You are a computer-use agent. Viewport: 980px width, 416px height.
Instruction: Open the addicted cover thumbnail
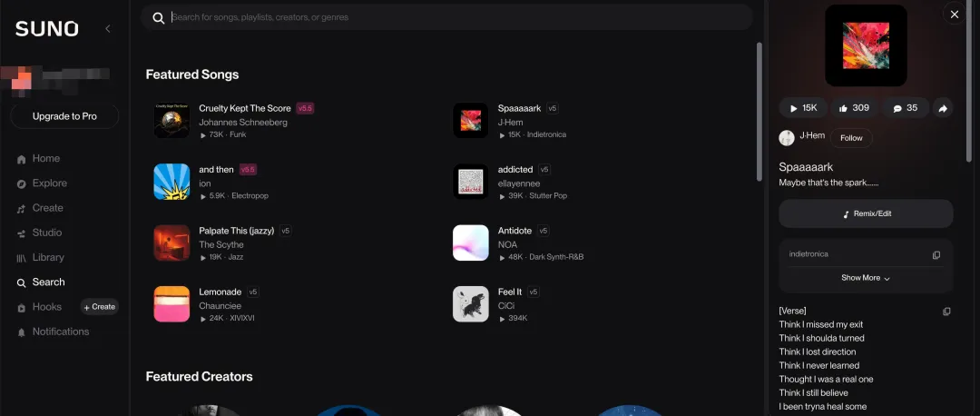(471, 182)
